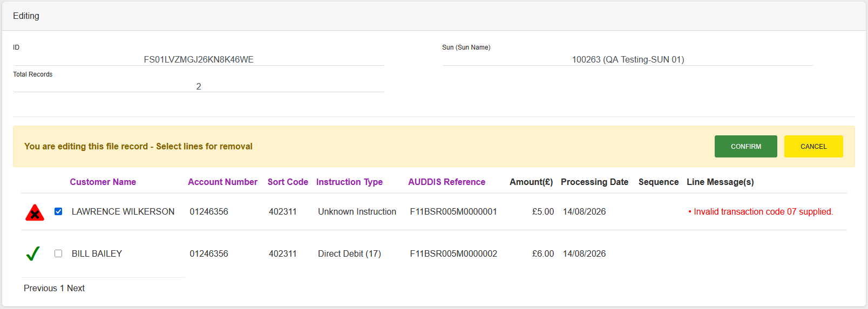
Task: Click the Amount(£) column header
Action: [x=531, y=182]
